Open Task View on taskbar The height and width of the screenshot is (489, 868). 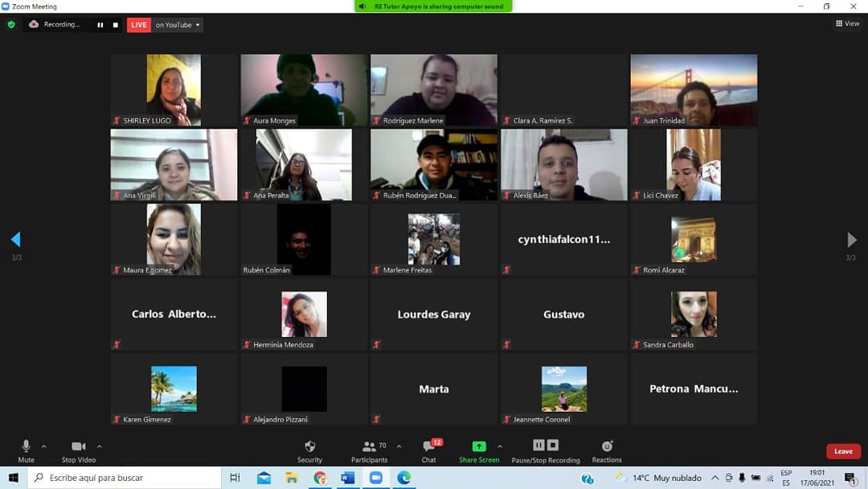pyautogui.click(x=235, y=478)
